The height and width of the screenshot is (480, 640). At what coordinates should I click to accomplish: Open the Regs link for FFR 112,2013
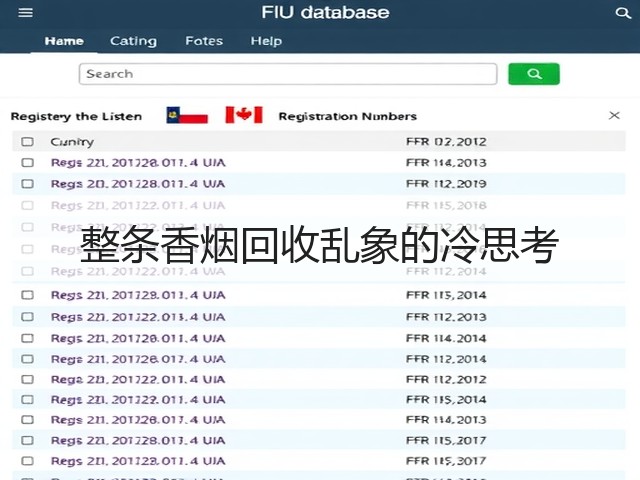[138, 317]
